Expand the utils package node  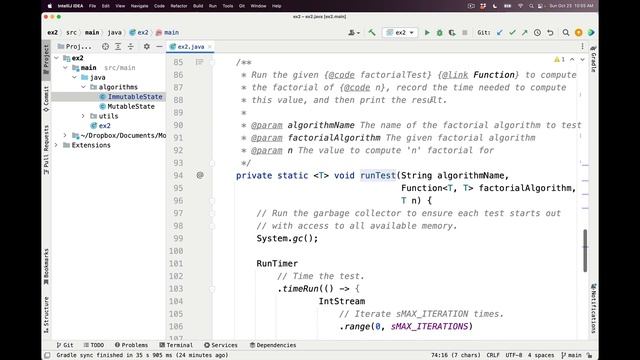tap(83, 116)
